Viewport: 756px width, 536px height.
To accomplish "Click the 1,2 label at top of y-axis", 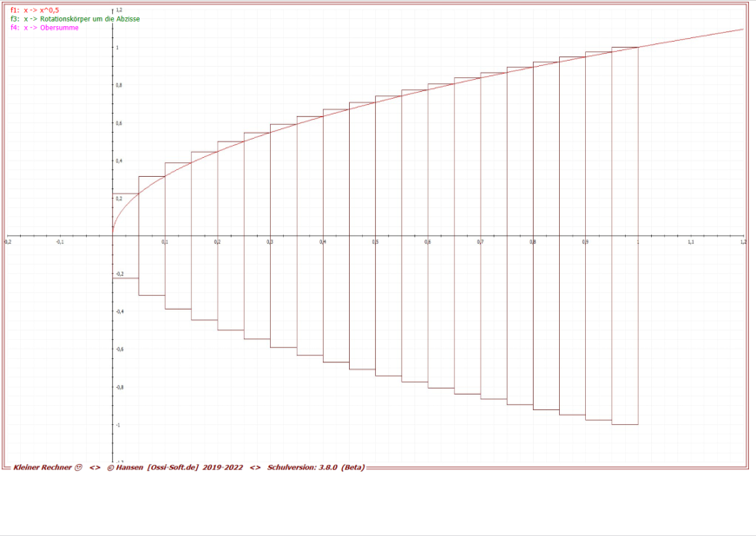I will 119,10.
